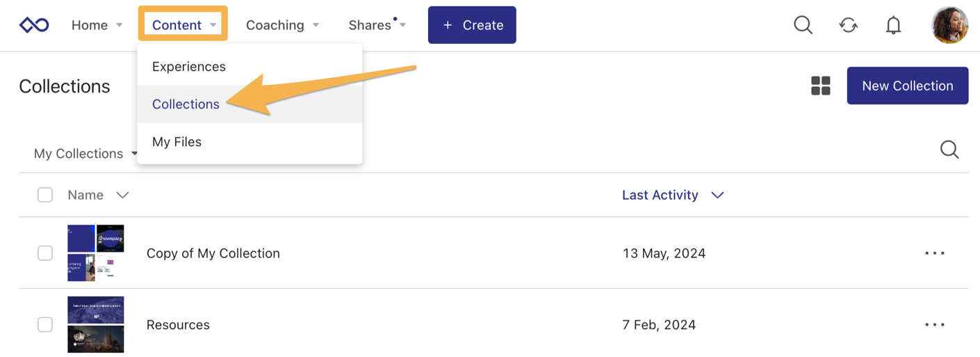This screenshot has height=357, width=980.
Task: Open the Resources collection thumbnail
Action: [x=96, y=324]
